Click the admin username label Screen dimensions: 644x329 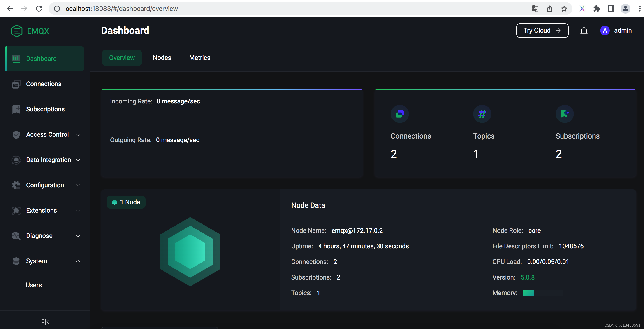point(623,30)
